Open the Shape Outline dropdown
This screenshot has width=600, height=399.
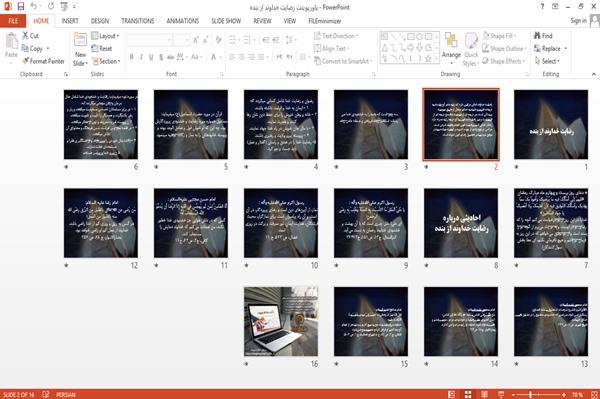(x=504, y=48)
